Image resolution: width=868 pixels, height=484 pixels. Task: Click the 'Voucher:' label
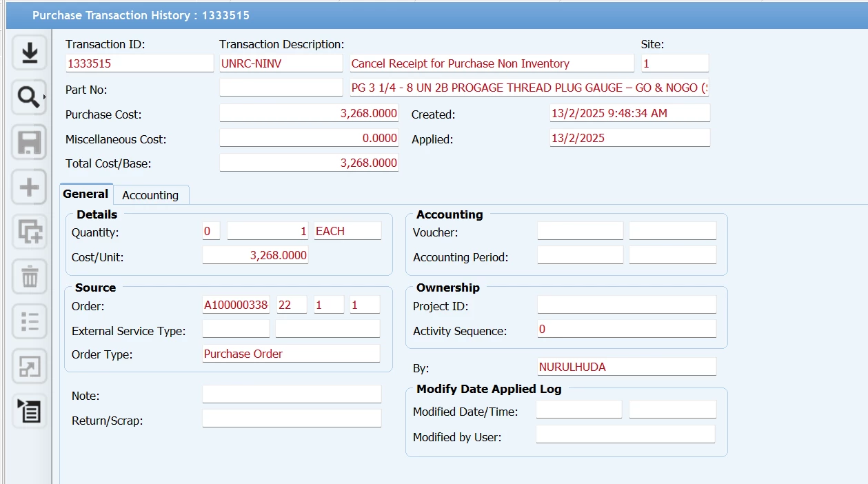point(436,232)
